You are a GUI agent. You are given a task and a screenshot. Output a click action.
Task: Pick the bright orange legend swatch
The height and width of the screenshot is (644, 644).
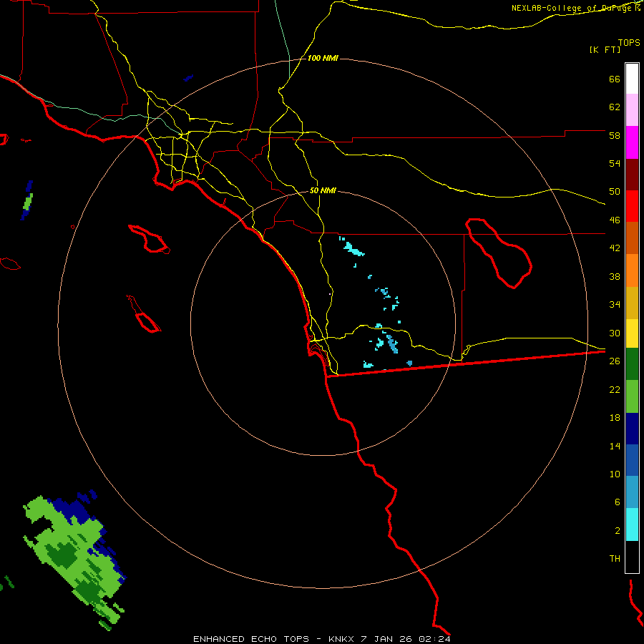[x=632, y=270]
